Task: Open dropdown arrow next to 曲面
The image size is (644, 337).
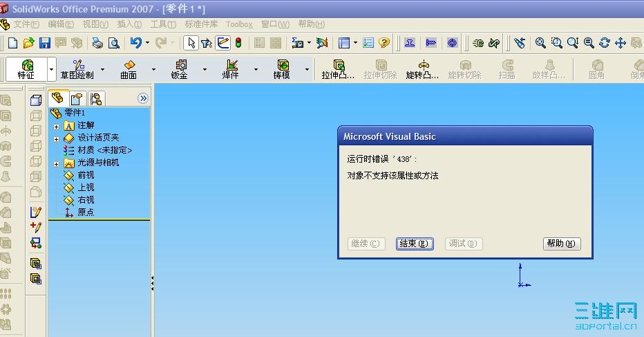Action: (x=153, y=69)
